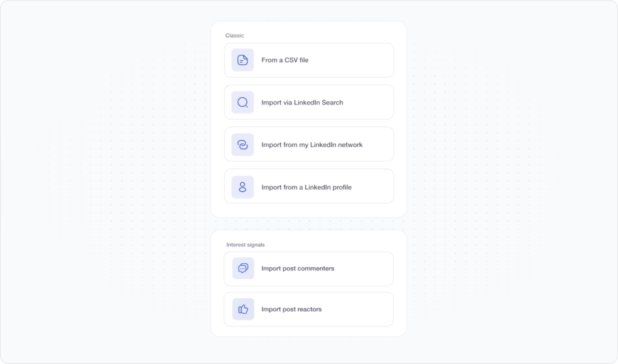Click the CSV file document icon
Screen dimensions: 618x364
(243, 60)
